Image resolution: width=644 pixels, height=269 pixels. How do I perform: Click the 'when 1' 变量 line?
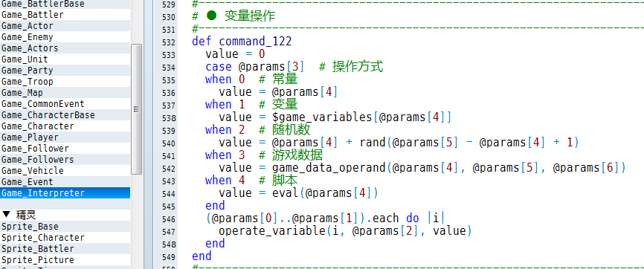point(251,104)
